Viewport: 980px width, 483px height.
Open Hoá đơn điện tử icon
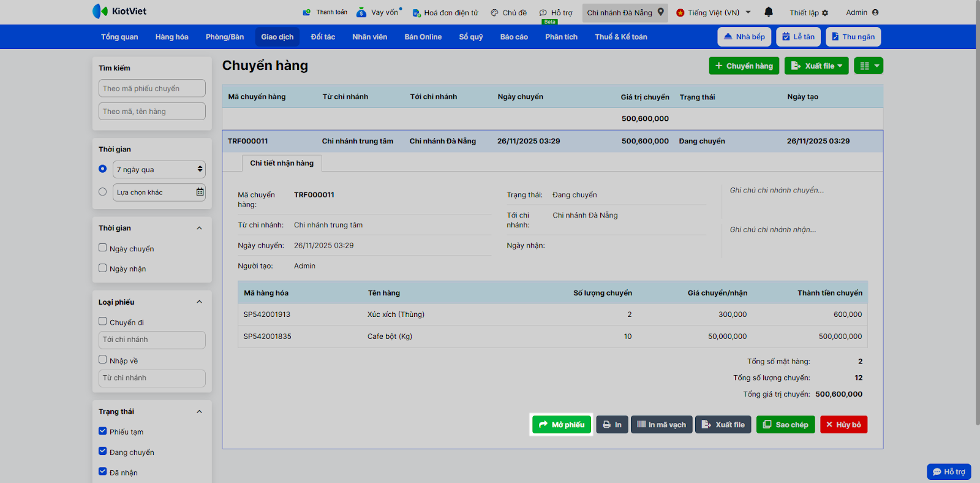pyautogui.click(x=417, y=12)
